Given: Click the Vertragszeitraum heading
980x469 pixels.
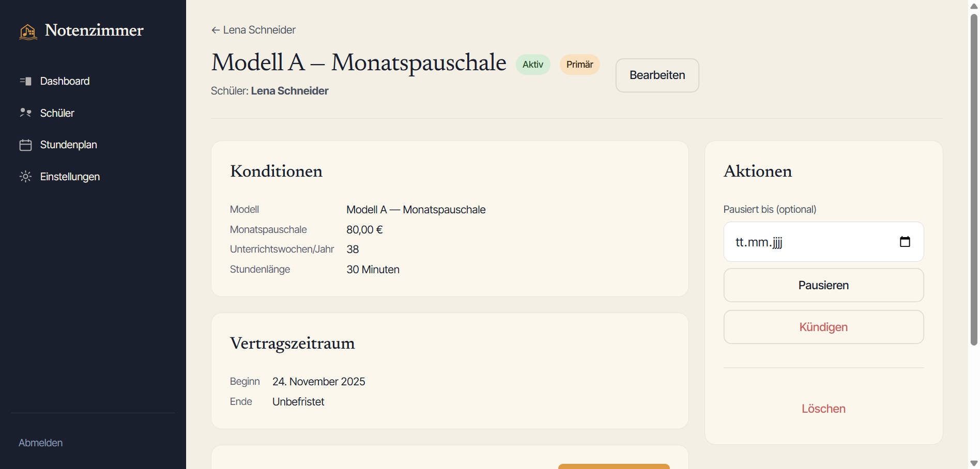Looking at the screenshot, I should pyautogui.click(x=292, y=343).
